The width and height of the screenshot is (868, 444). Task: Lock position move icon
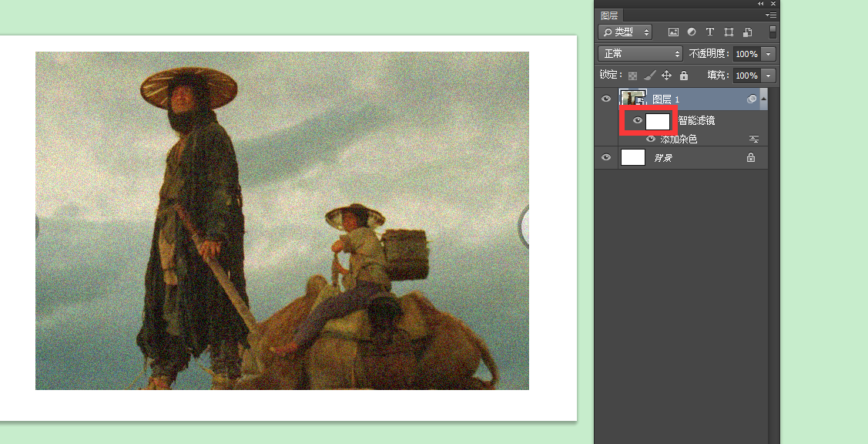tap(666, 75)
